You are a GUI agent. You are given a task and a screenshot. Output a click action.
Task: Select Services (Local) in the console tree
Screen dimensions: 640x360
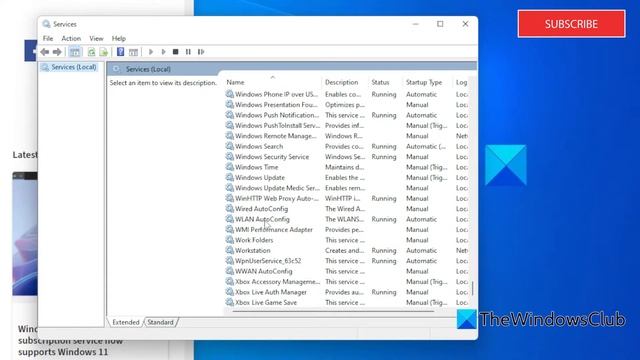click(x=74, y=67)
